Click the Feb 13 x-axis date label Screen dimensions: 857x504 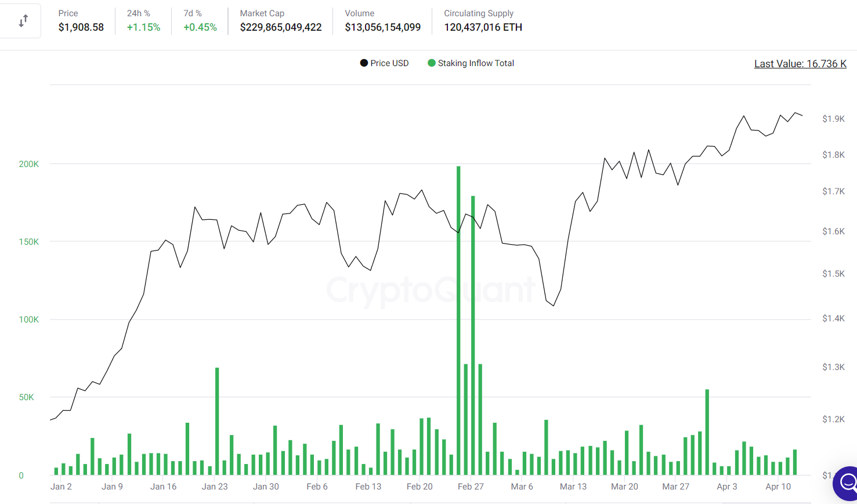pyautogui.click(x=368, y=487)
